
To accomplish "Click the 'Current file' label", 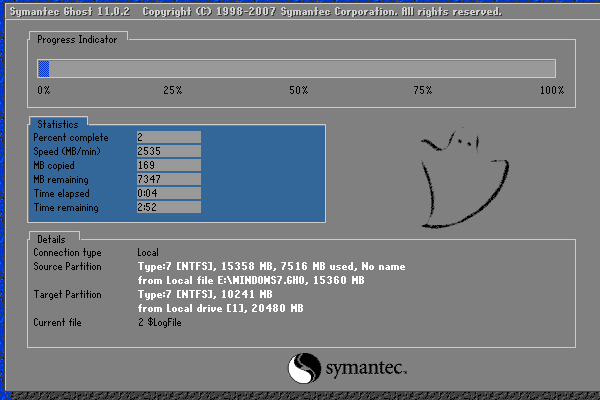I will (57, 323).
